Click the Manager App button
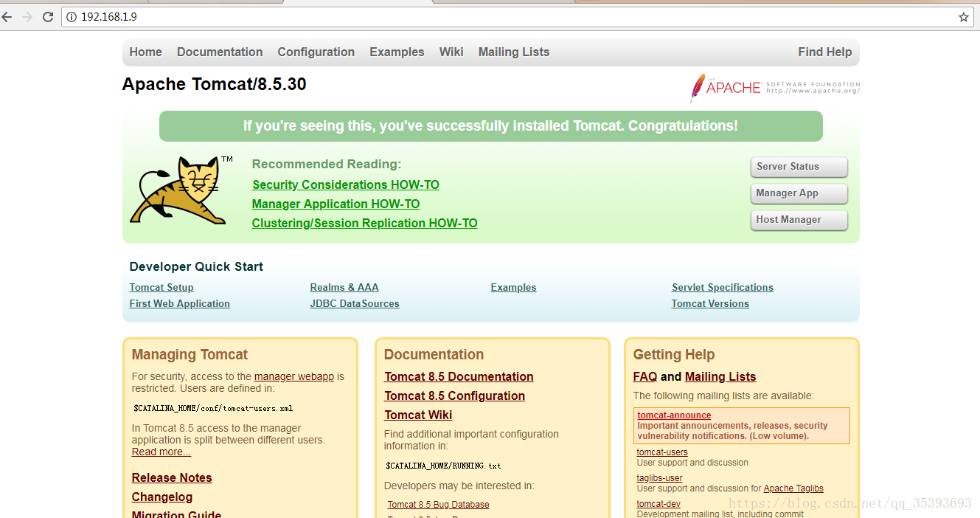Screen dimensions: 980x518 (799, 193)
